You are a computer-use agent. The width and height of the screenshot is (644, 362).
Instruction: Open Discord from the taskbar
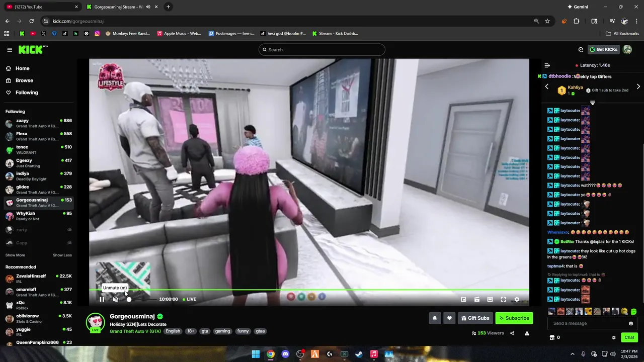pos(285,354)
